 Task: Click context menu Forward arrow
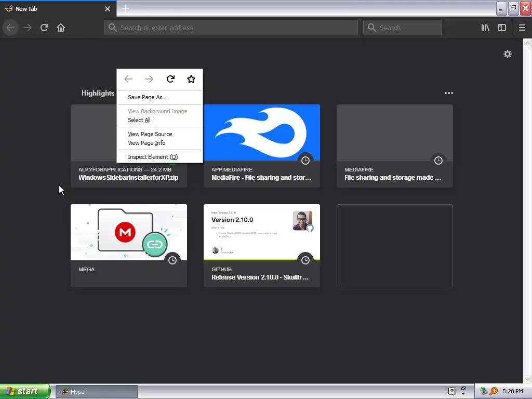coord(149,79)
